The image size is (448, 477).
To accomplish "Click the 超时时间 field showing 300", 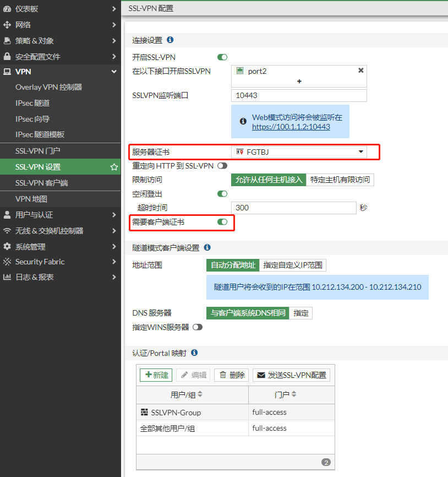I will pyautogui.click(x=293, y=208).
